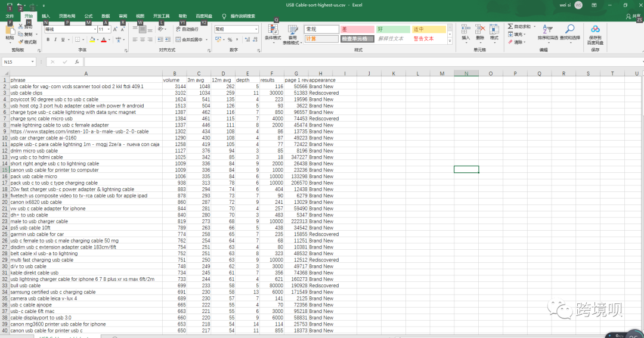Toggle Bottom Align vertical alignment
The width and height of the screenshot is (644, 338).
(x=150, y=29)
